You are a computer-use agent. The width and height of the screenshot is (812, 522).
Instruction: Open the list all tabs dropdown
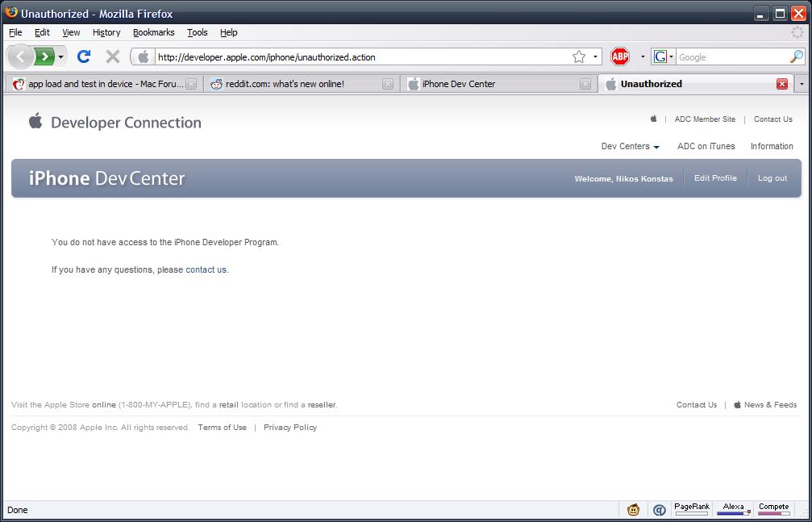coord(802,84)
